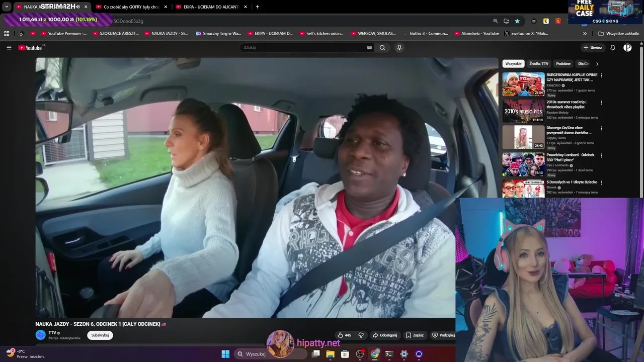Start voice search with the microphone icon

pos(399,48)
